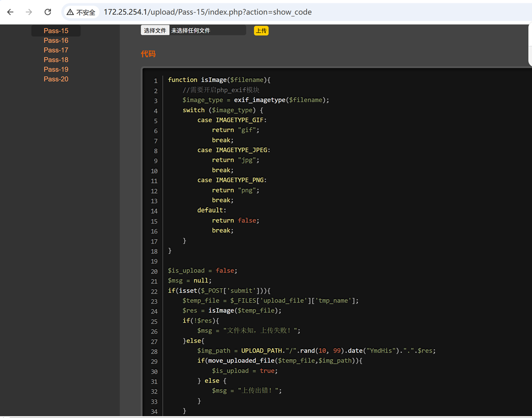Focus the address bar URL
The width and height of the screenshot is (532, 418).
(208, 12)
